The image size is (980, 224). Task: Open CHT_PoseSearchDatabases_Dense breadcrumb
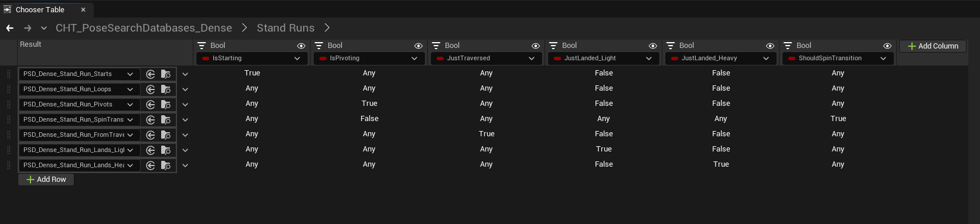[144, 28]
